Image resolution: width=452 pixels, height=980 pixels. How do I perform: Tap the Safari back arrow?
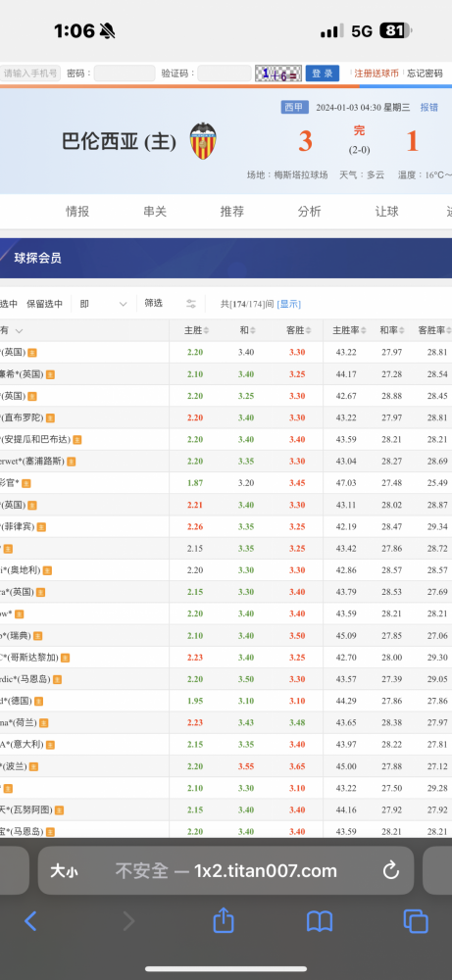tap(30, 920)
